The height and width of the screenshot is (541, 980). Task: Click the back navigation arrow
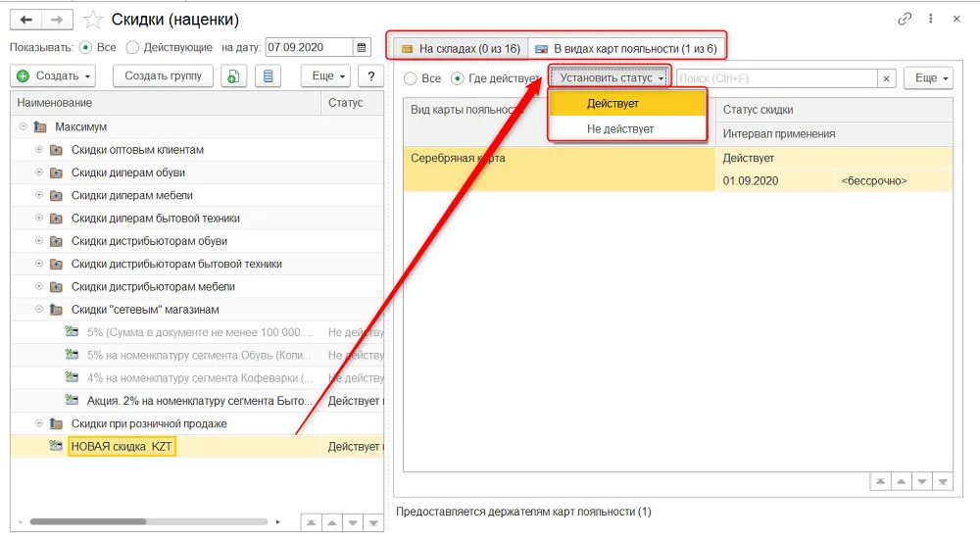click(26, 20)
